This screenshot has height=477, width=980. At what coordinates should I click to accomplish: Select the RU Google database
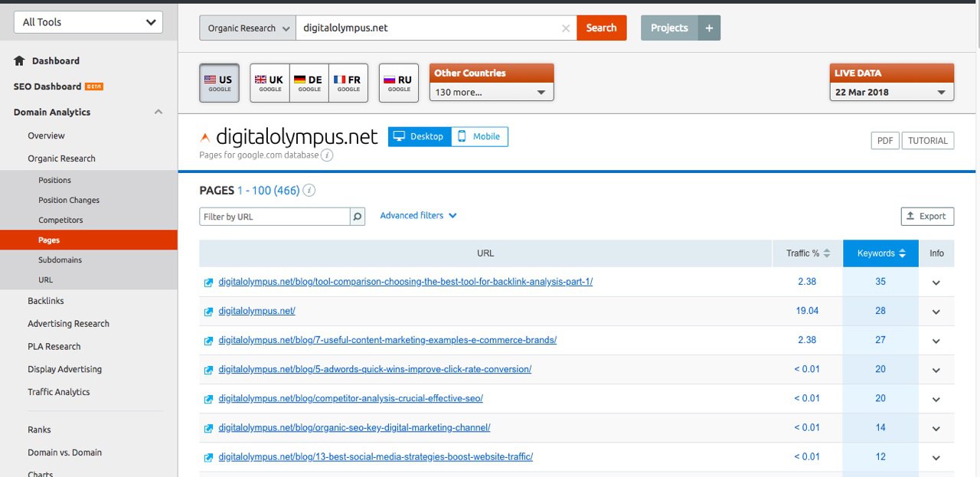[399, 83]
